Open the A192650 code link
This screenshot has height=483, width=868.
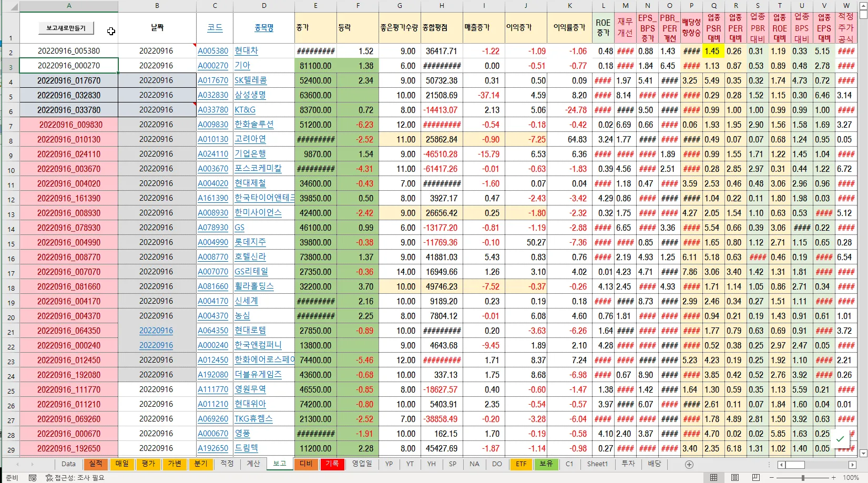(213, 448)
